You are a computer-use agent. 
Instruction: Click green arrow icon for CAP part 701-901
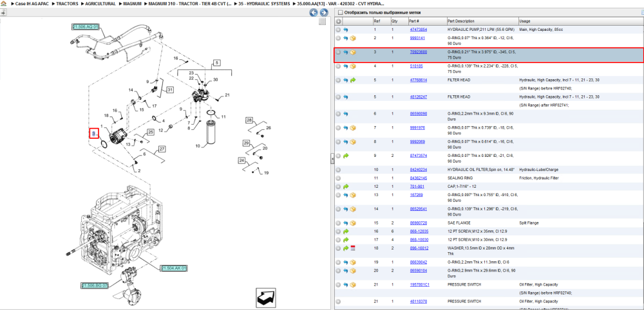point(345,187)
